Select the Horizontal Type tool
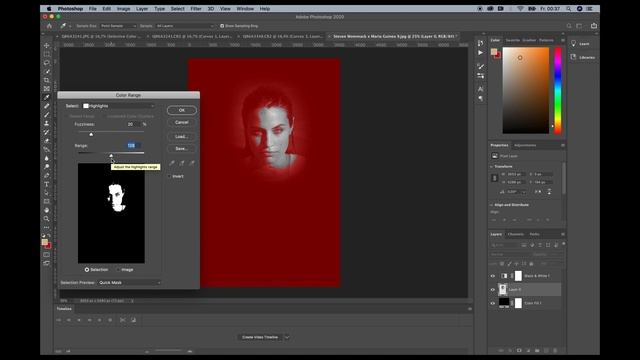 (47, 184)
